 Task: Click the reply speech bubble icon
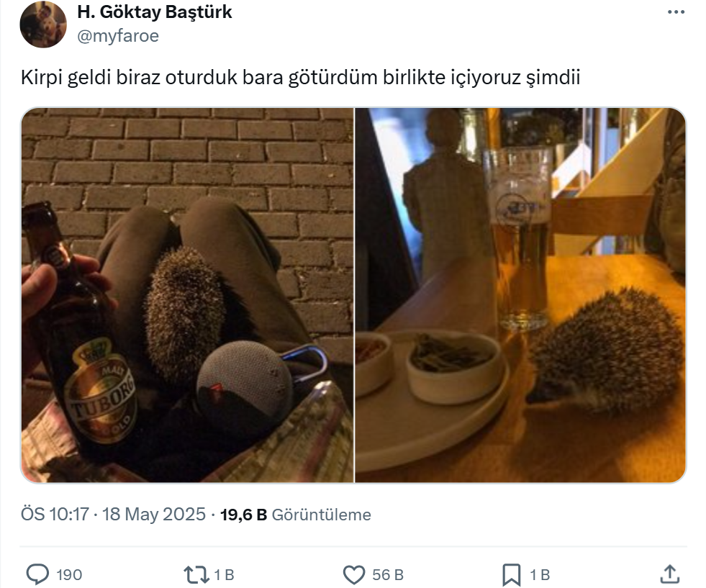37,574
